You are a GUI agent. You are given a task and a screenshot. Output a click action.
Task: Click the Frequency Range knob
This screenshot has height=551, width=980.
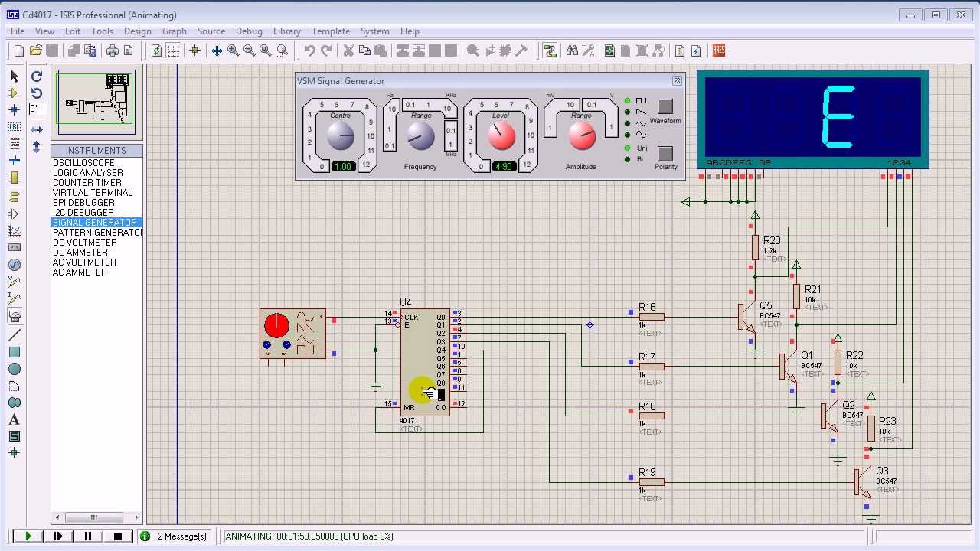click(420, 136)
